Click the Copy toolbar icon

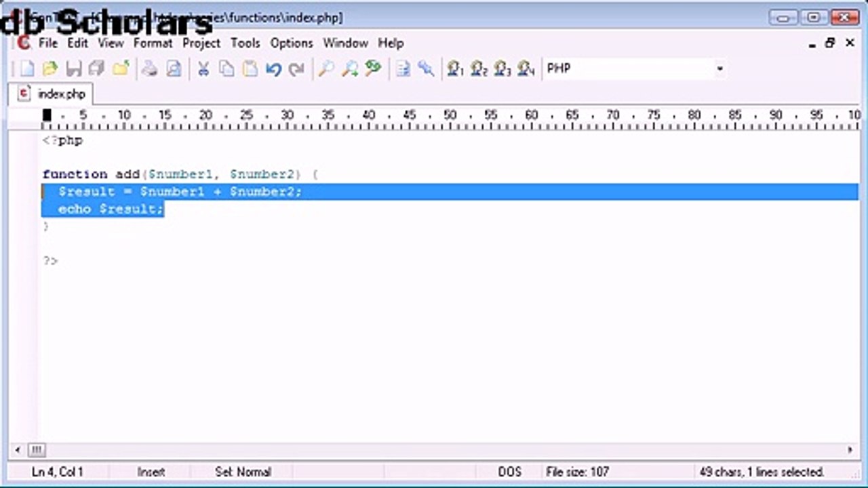226,68
